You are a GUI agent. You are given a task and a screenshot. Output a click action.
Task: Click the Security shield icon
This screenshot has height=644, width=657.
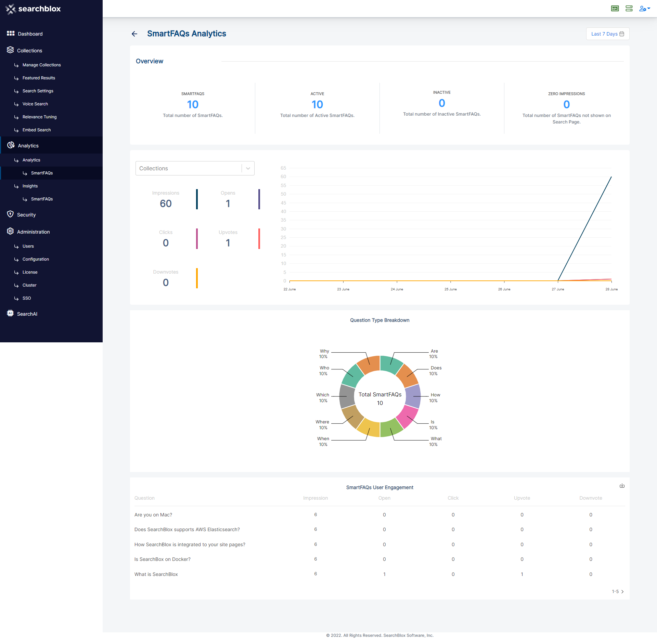pyautogui.click(x=10, y=214)
